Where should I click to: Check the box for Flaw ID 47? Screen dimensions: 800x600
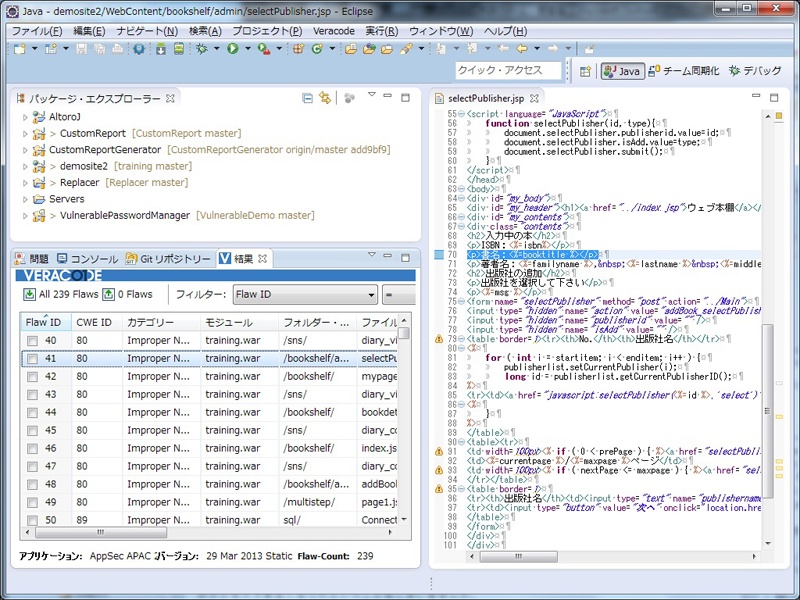click(x=32, y=466)
